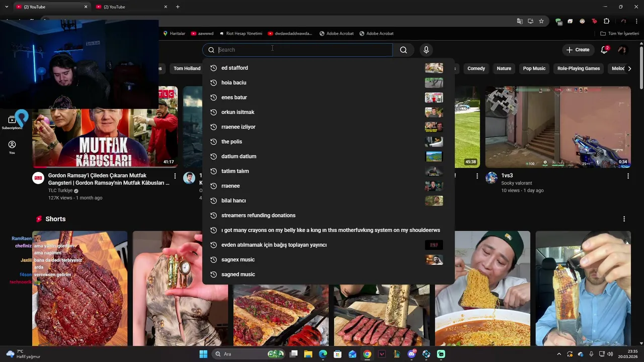Open the You sidebar item
Screen dimensions: 644x362
(x=12, y=147)
